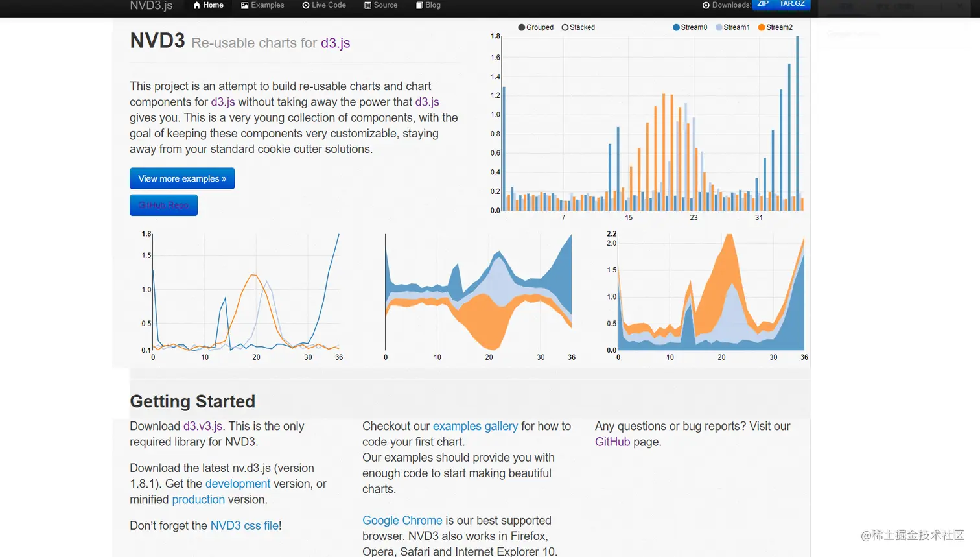The image size is (980, 557).
Task: Click the NVD3.js brand logo
Action: (151, 5)
